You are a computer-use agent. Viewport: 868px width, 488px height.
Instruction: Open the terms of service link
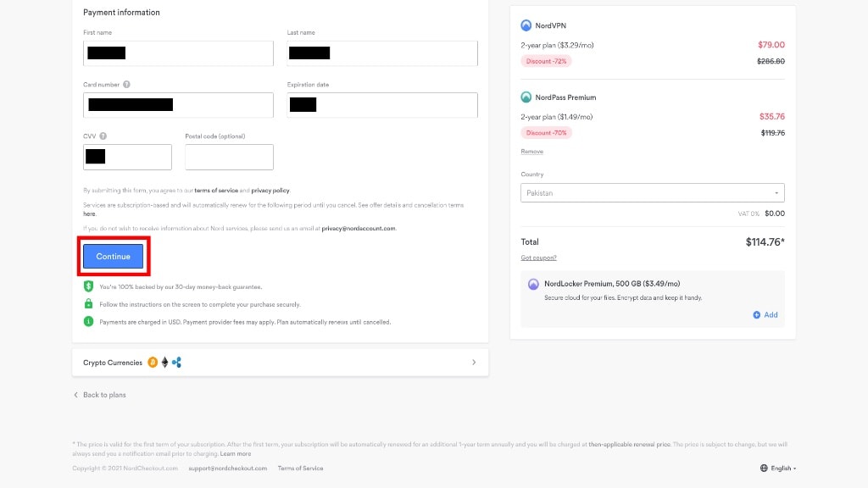pyautogui.click(x=216, y=191)
